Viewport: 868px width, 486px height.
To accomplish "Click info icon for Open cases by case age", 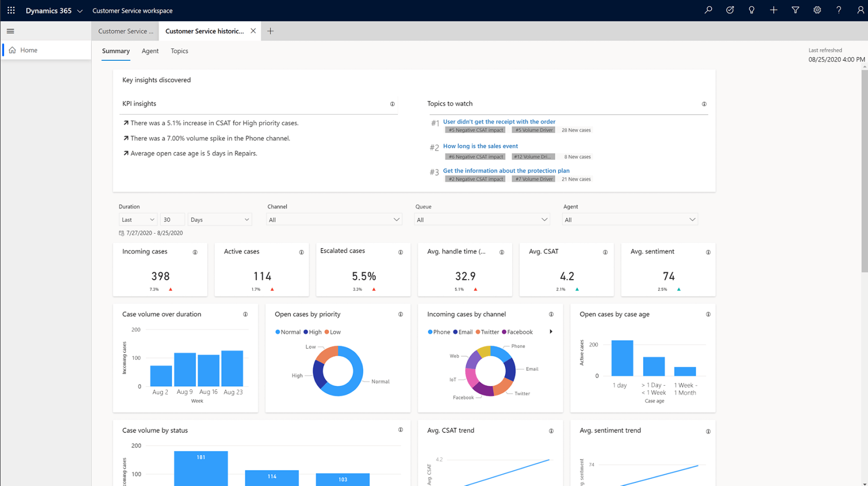I will tap(708, 314).
